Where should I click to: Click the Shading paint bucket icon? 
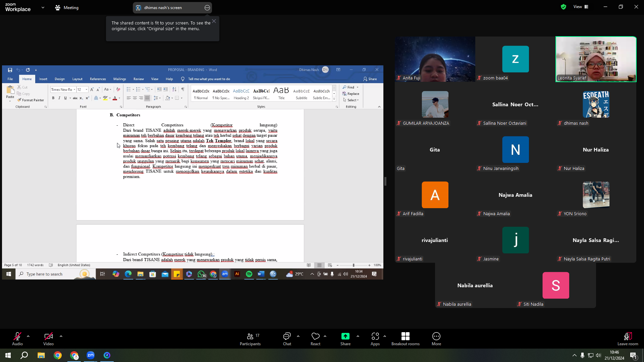pyautogui.click(x=168, y=98)
